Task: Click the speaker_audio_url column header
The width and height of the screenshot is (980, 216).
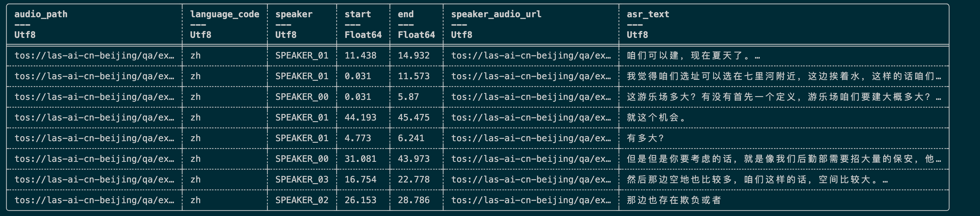Action: (496, 14)
